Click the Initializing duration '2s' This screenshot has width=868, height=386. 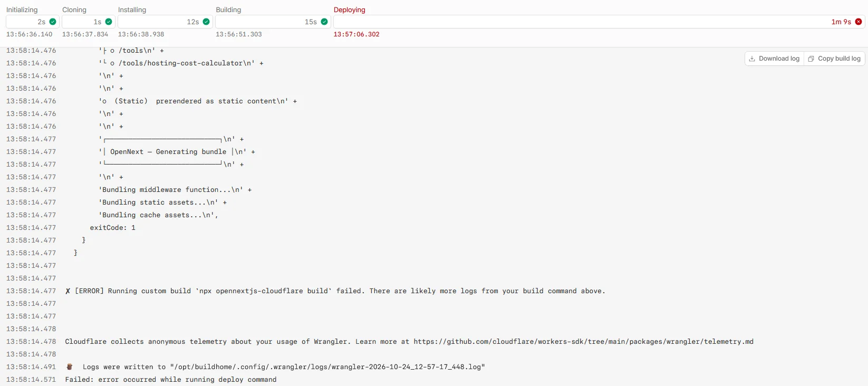[42, 22]
